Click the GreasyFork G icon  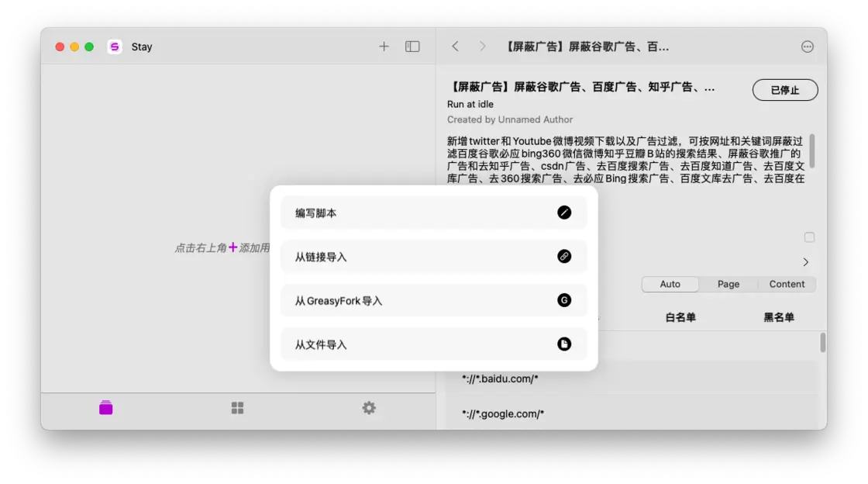click(x=564, y=300)
